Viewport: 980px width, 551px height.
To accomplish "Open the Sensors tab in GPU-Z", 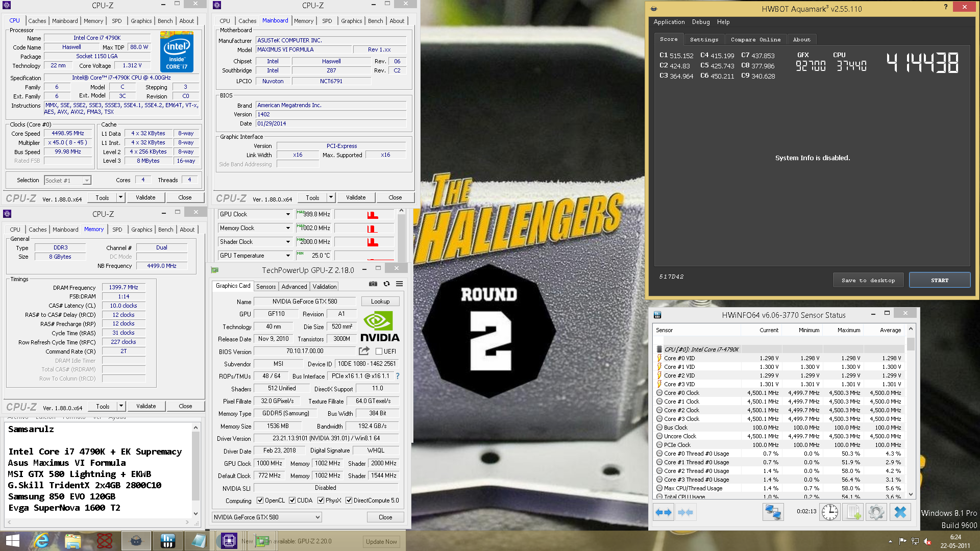I will coord(266,287).
